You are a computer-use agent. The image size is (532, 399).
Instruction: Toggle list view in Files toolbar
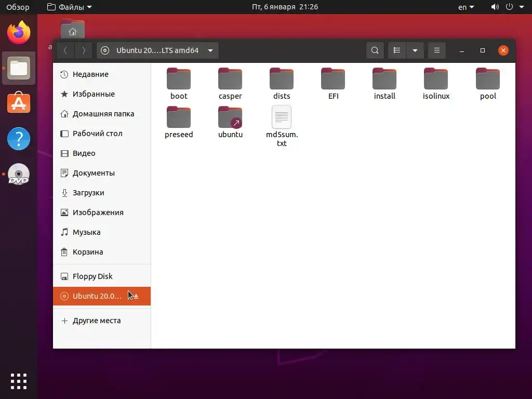click(397, 50)
